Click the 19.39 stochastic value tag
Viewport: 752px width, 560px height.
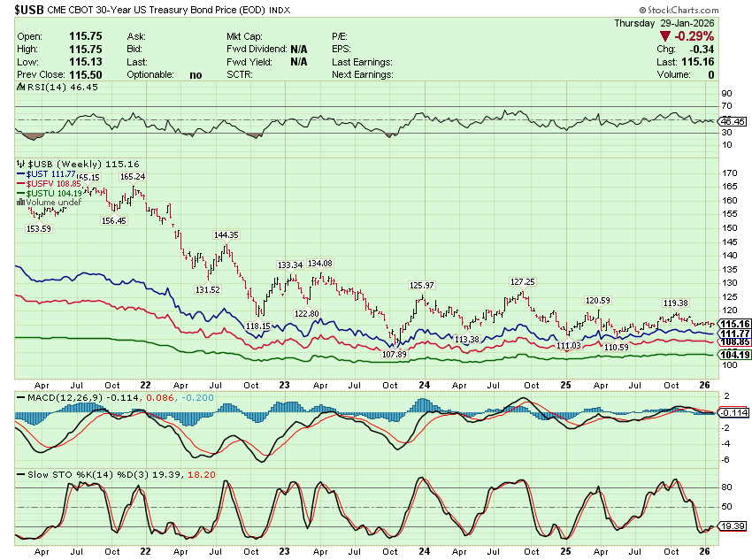click(x=733, y=526)
